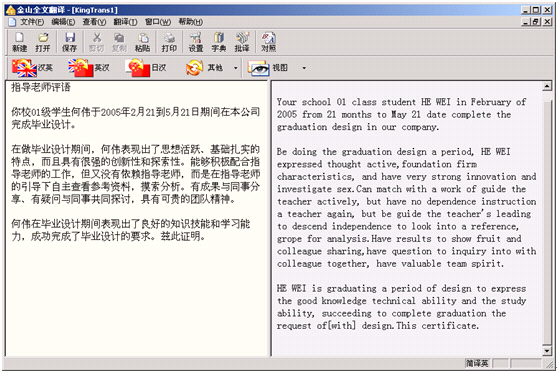Image resolution: width=557 pixels, height=372 pixels.
Task: Click the 对照 (Compare) icon
Action: pos(269,42)
